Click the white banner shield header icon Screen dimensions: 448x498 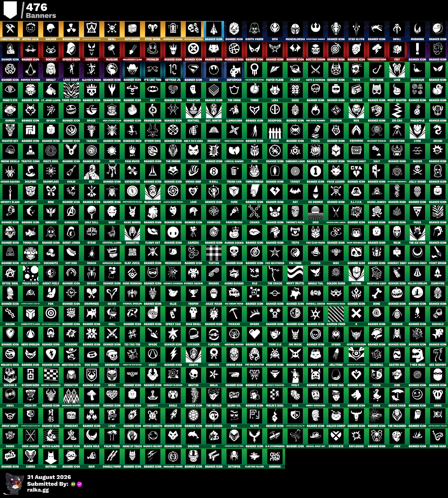point(10,10)
